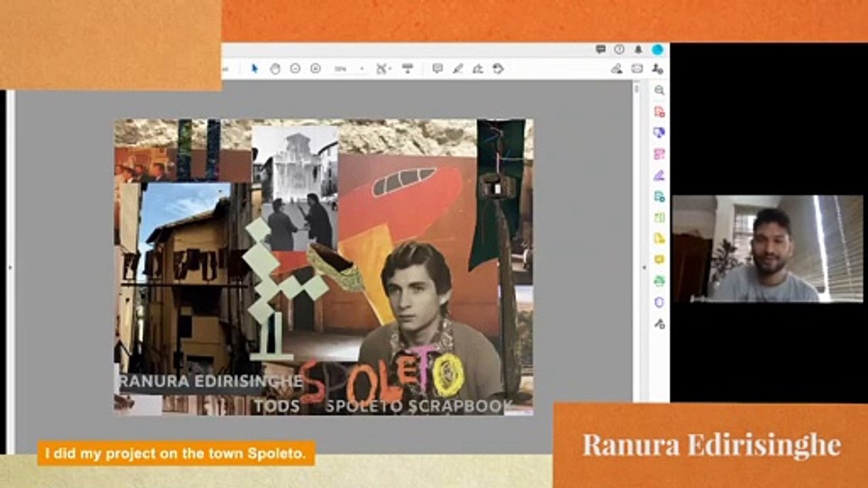This screenshot has height=488, width=868.
Task: Click the zoom percentage field
Action: click(341, 68)
